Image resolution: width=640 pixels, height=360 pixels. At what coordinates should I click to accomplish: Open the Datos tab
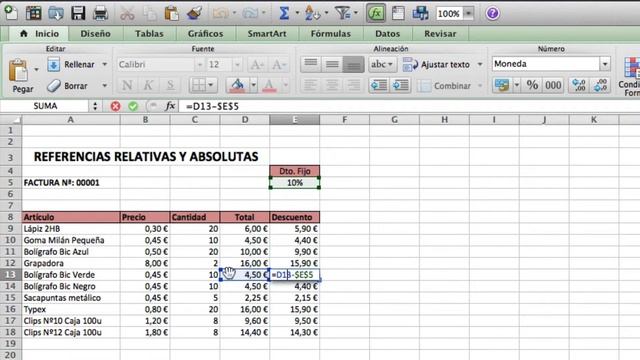coord(387,33)
